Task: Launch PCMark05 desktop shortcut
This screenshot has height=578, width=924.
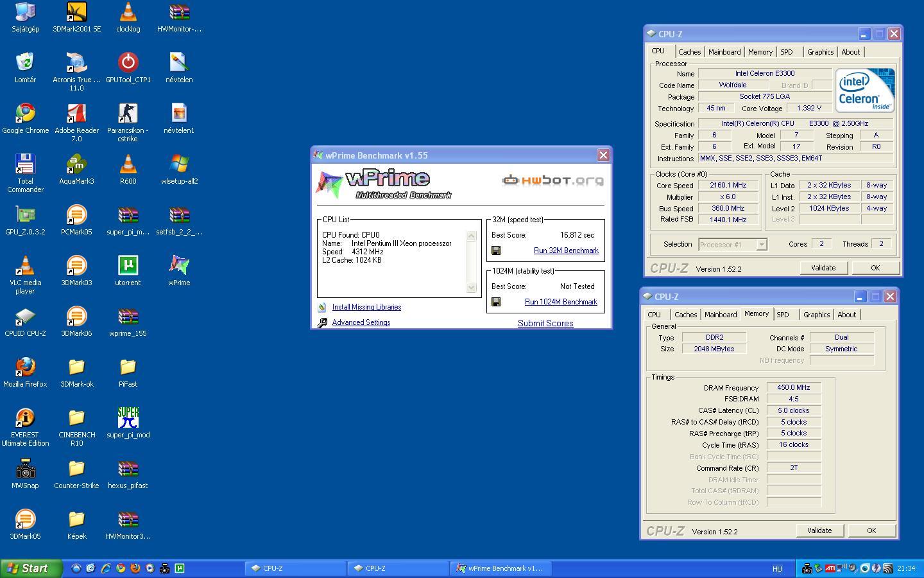Action: tap(76, 215)
